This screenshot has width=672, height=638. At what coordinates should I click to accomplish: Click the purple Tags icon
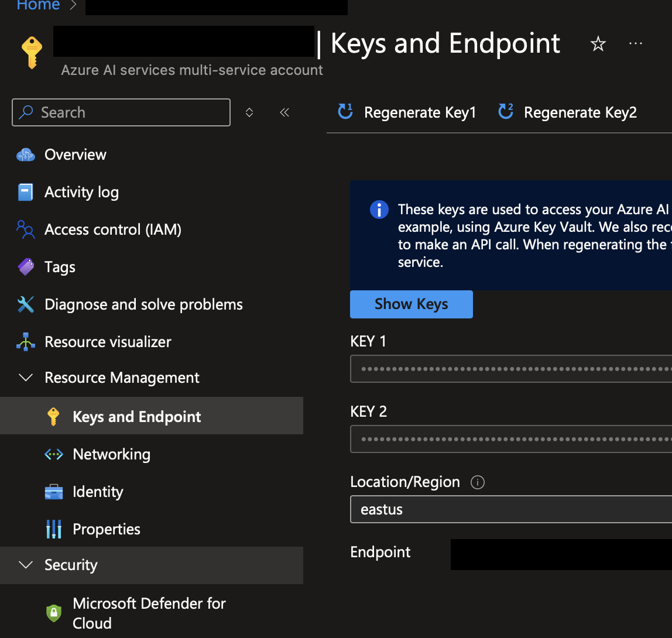pyautogui.click(x=26, y=267)
